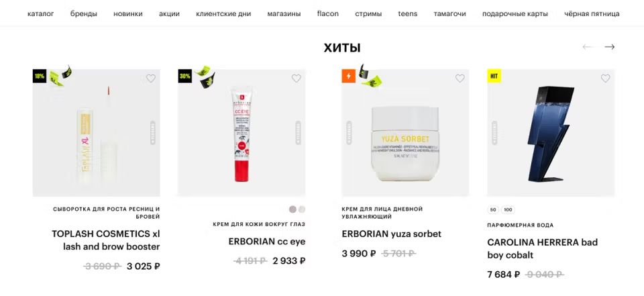Open the чёрная пятница page
Viewport: 644px width, 296px height.
point(592,13)
